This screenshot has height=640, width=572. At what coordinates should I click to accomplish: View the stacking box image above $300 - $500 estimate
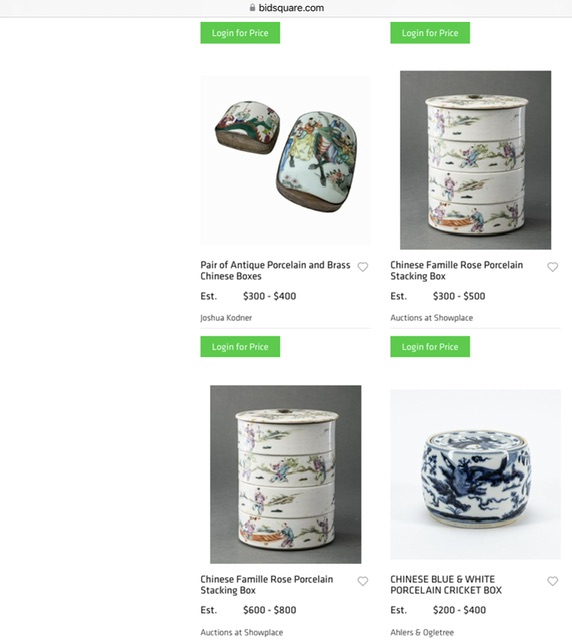pyautogui.click(x=475, y=160)
